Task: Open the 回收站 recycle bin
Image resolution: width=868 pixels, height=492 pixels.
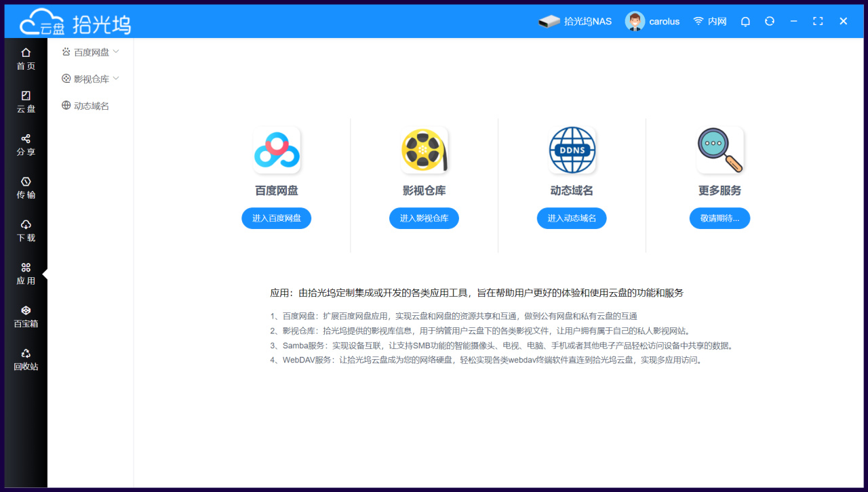Action: tap(26, 360)
